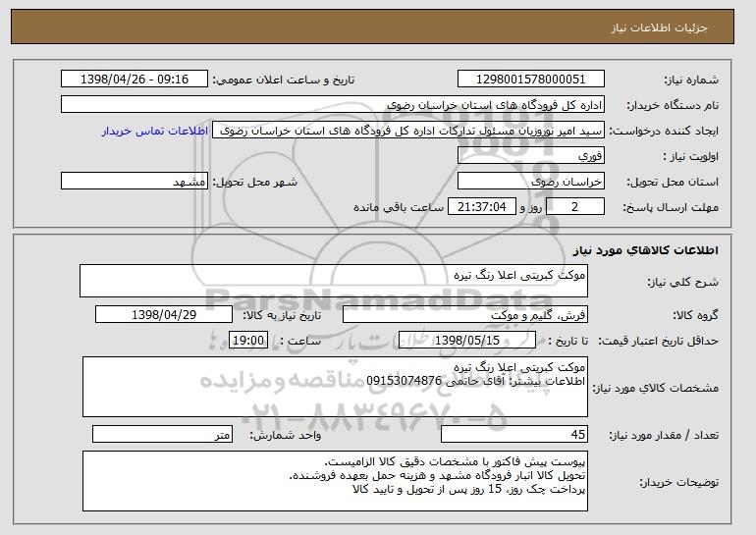
Task: Click the unit of measure field متر
Action: pyautogui.click(x=162, y=434)
